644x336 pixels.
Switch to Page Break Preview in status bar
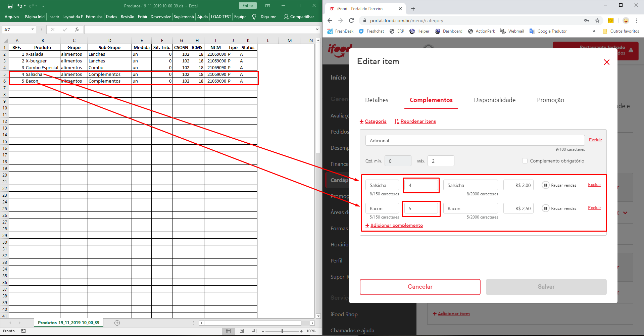tap(254, 331)
